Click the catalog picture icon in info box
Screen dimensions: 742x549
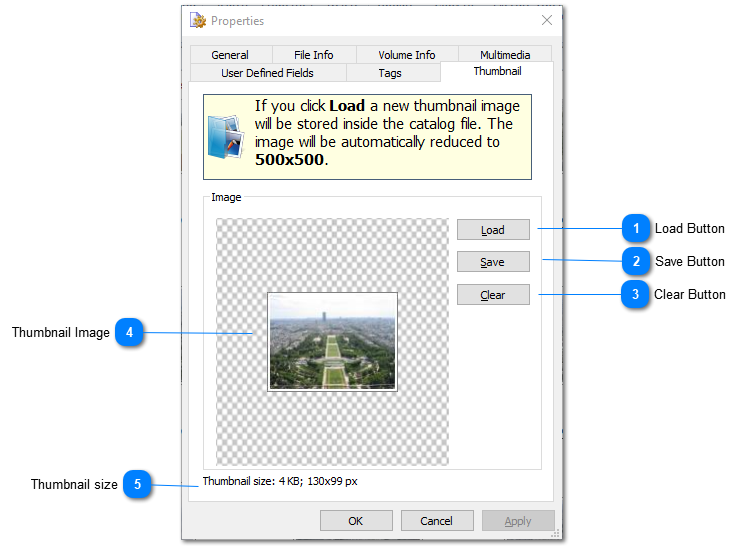(225, 137)
